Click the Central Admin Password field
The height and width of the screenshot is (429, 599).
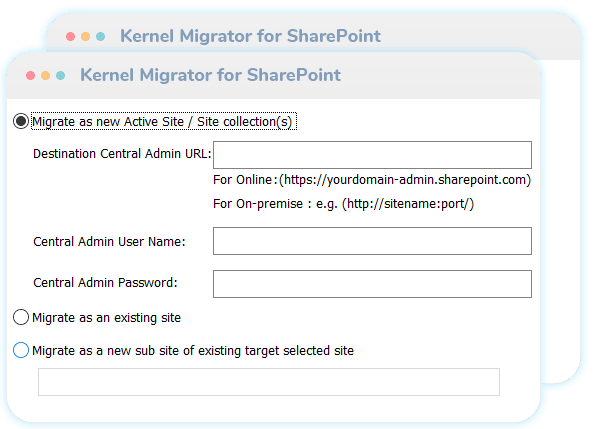click(372, 284)
